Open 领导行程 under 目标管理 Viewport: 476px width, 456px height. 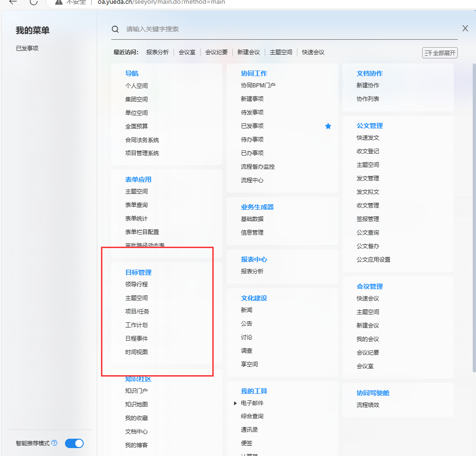point(136,284)
